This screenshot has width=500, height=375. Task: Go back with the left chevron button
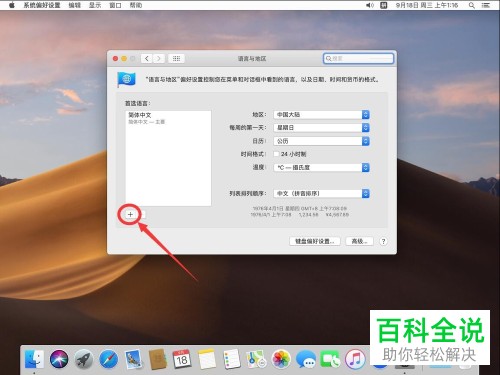click(147, 59)
